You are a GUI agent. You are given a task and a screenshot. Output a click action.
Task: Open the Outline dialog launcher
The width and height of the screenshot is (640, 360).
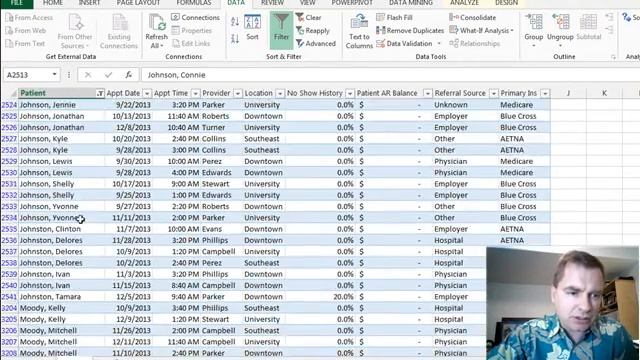point(613,58)
